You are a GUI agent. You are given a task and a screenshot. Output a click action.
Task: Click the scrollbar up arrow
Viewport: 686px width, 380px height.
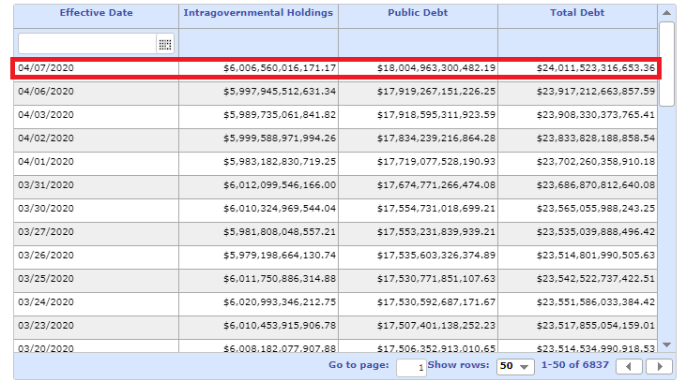(x=667, y=13)
